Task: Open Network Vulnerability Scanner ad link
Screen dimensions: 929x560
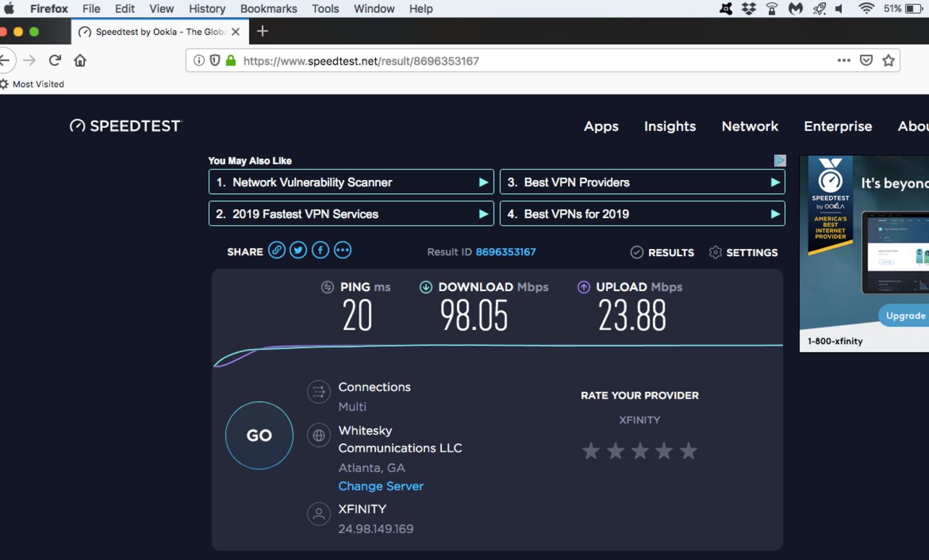Action: (352, 182)
